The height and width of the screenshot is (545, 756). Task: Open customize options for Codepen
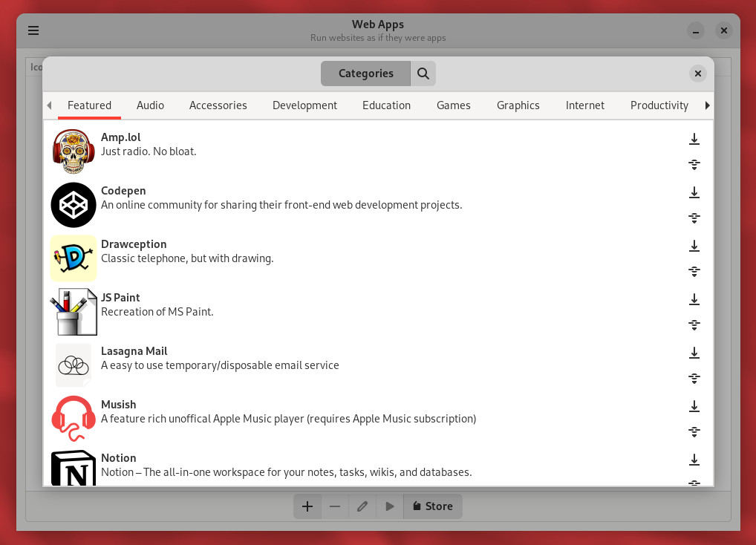click(694, 218)
